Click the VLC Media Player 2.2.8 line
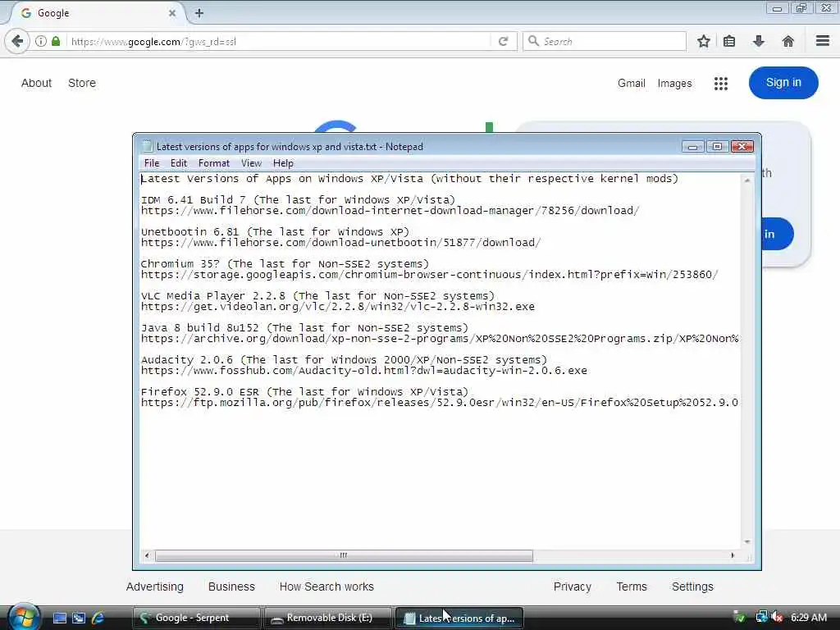The width and height of the screenshot is (840, 630). (x=317, y=295)
